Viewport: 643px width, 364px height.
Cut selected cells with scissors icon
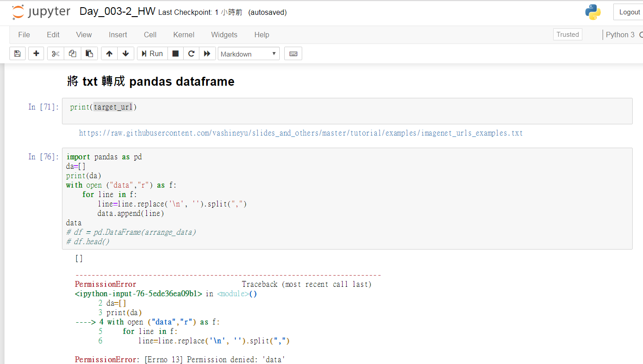pos(56,54)
